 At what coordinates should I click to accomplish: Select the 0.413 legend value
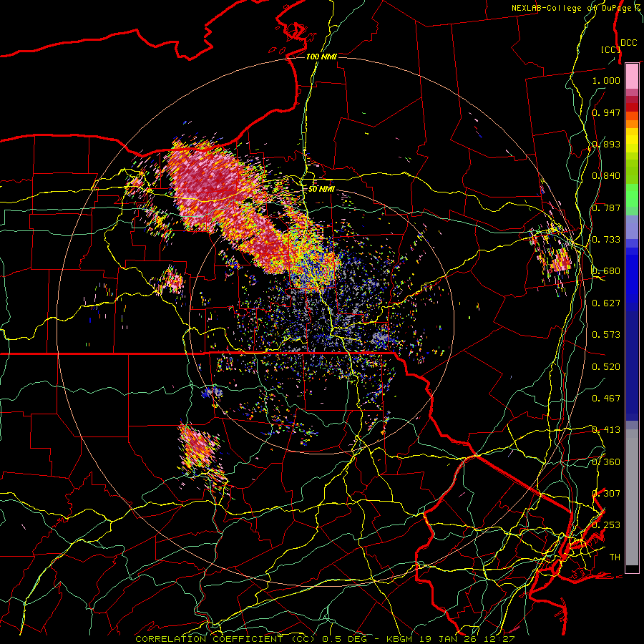pos(606,430)
